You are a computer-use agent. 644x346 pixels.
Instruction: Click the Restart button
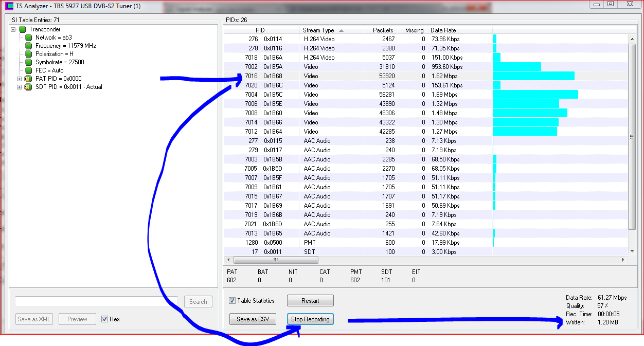pos(310,301)
